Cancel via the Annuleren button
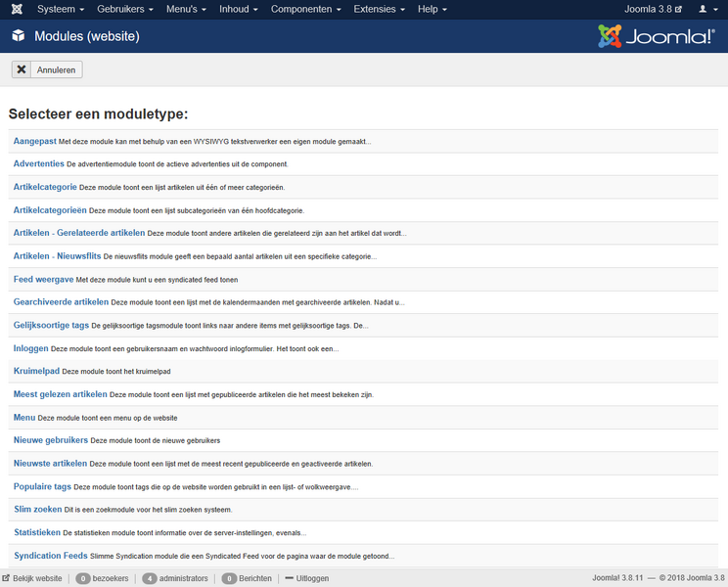The width and height of the screenshot is (728, 587). (x=47, y=69)
